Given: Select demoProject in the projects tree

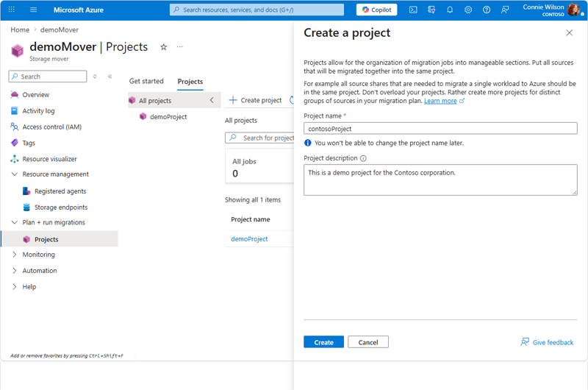Looking at the screenshot, I should tap(168, 117).
